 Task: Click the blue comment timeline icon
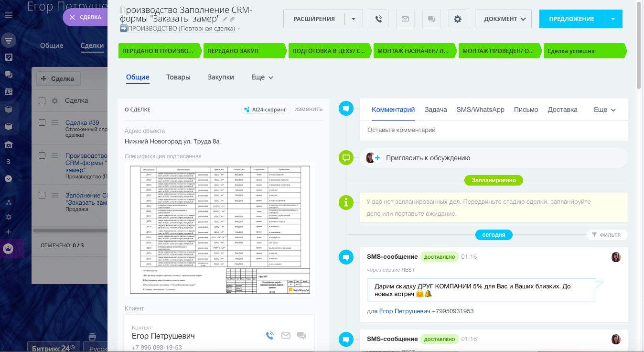(x=346, y=109)
